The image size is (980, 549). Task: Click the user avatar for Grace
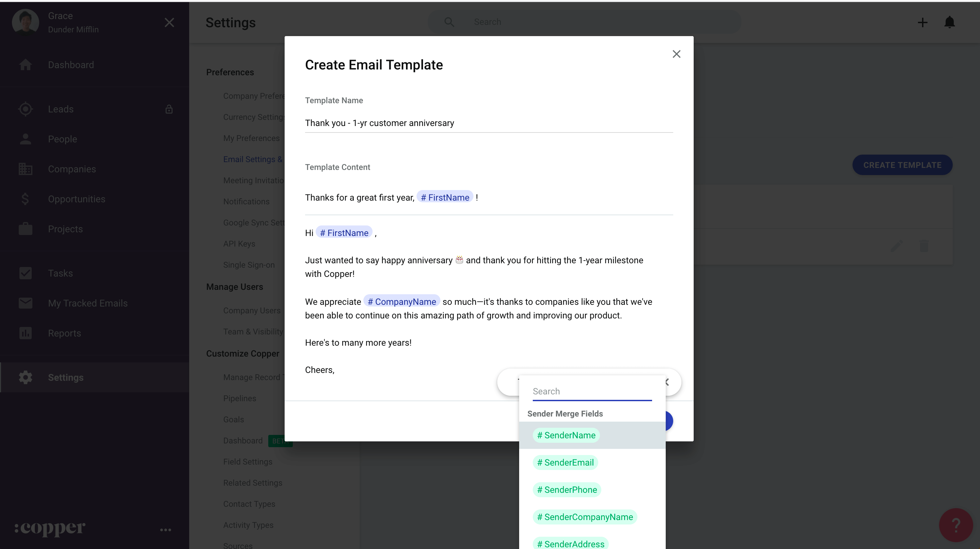(x=26, y=22)
